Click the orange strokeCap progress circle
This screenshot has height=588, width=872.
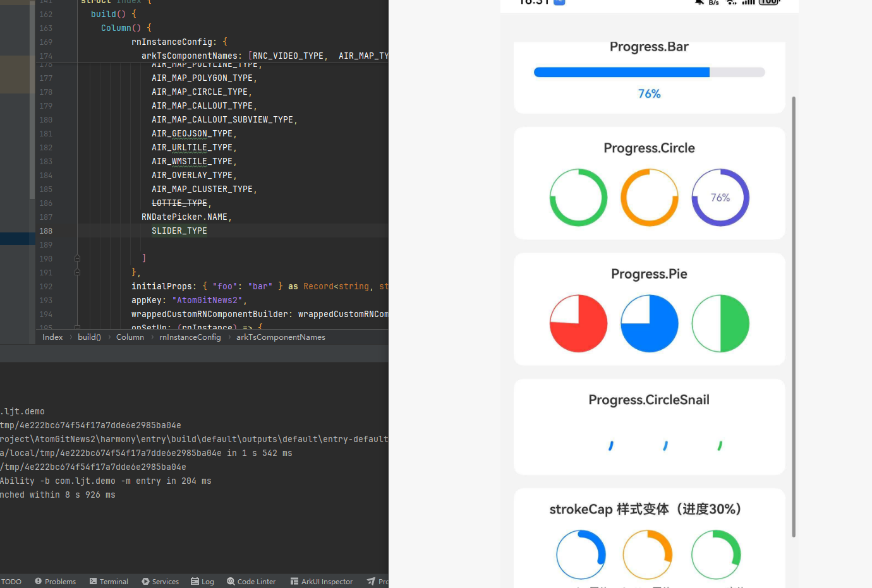tap(648, 555)
